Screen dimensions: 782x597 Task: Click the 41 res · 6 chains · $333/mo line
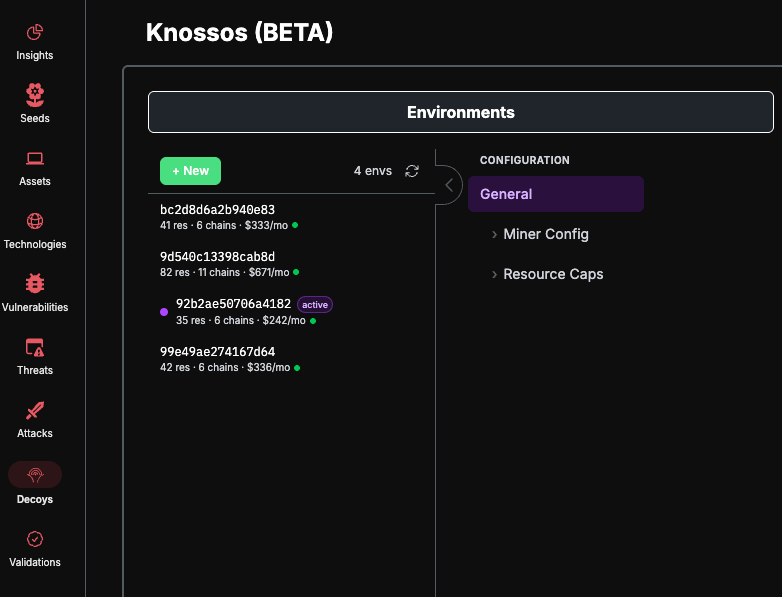224,225
